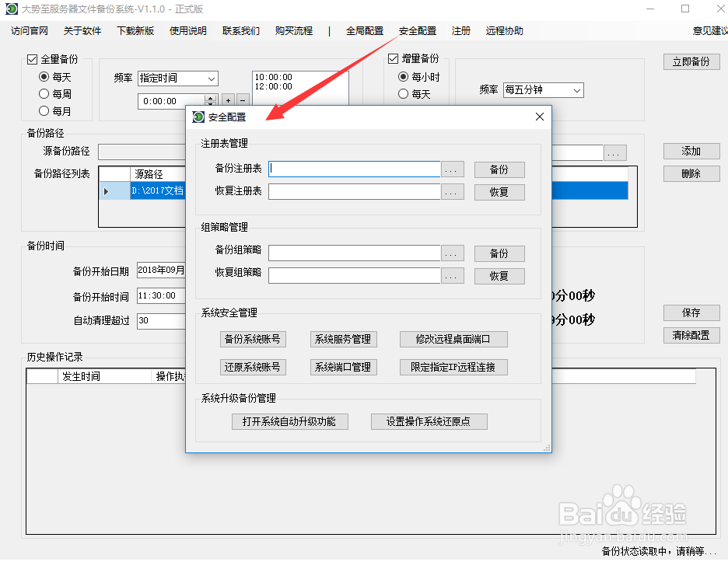This screenshot has width=728, height=562.
Task: Focus the 恢复注册表 input field
Action: [354, 192]
